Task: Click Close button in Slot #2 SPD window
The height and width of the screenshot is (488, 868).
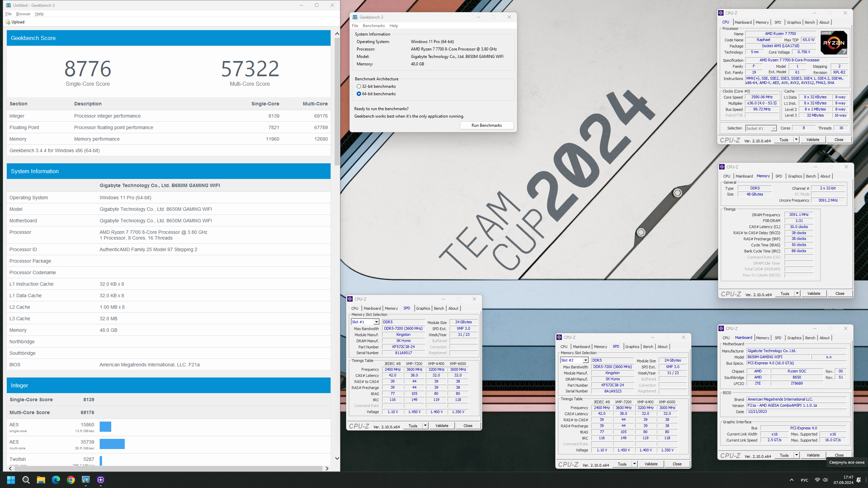Action: coord(677,464)
